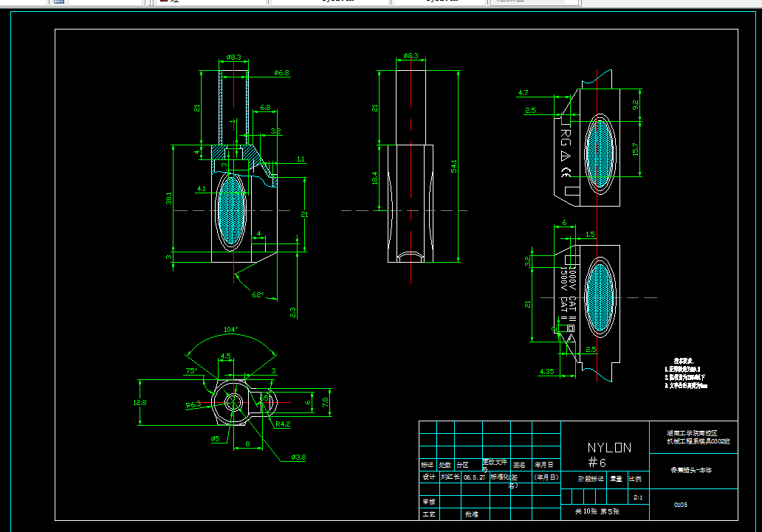Click the 62° angle dimension
Screen dimensions: 762x532
point(258,295)
